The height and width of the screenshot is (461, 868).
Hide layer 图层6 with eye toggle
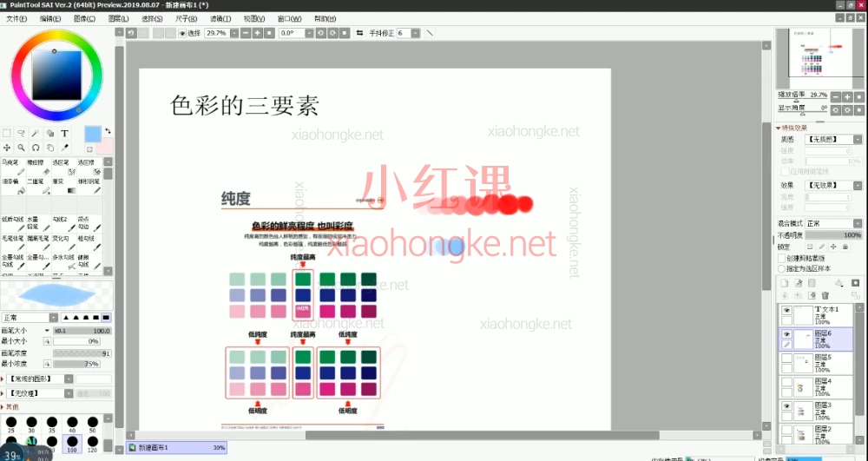coord(786,334)
